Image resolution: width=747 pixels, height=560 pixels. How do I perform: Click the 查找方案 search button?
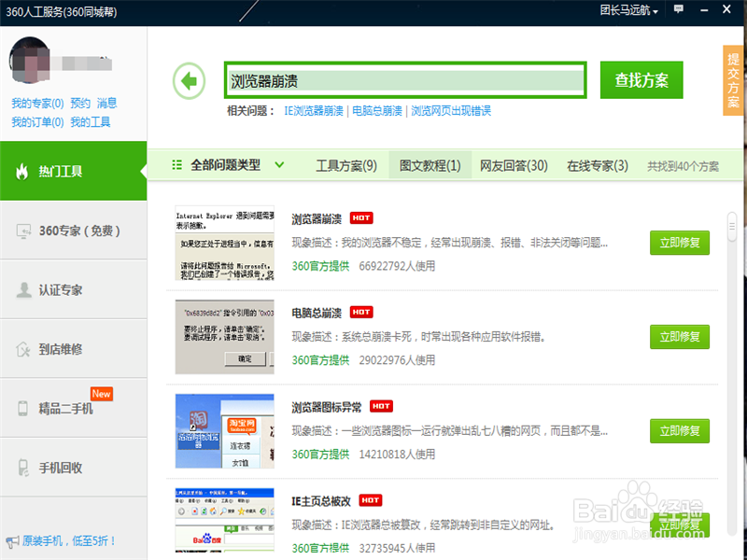coord(641,80)
